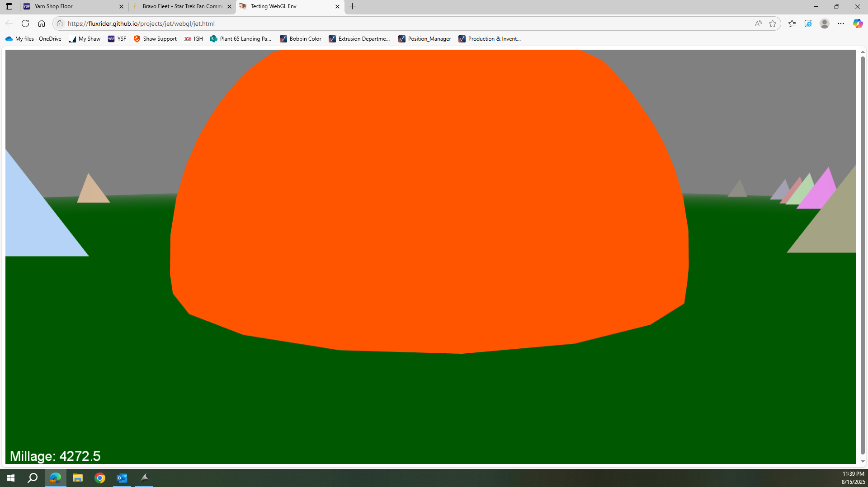Switch to Bravo Fleet Star Trek tab
Viewport: 868px width, 487px height.
182,6
